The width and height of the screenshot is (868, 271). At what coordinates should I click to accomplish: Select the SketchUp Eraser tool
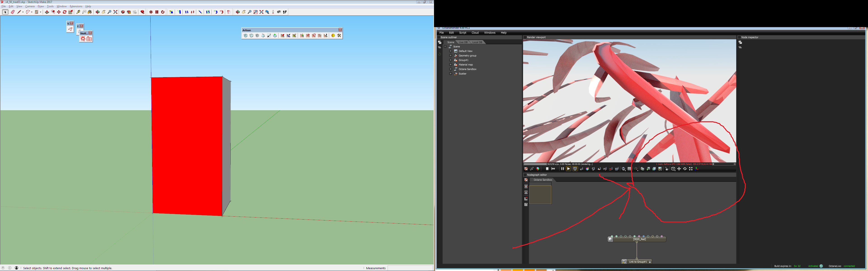13,12
